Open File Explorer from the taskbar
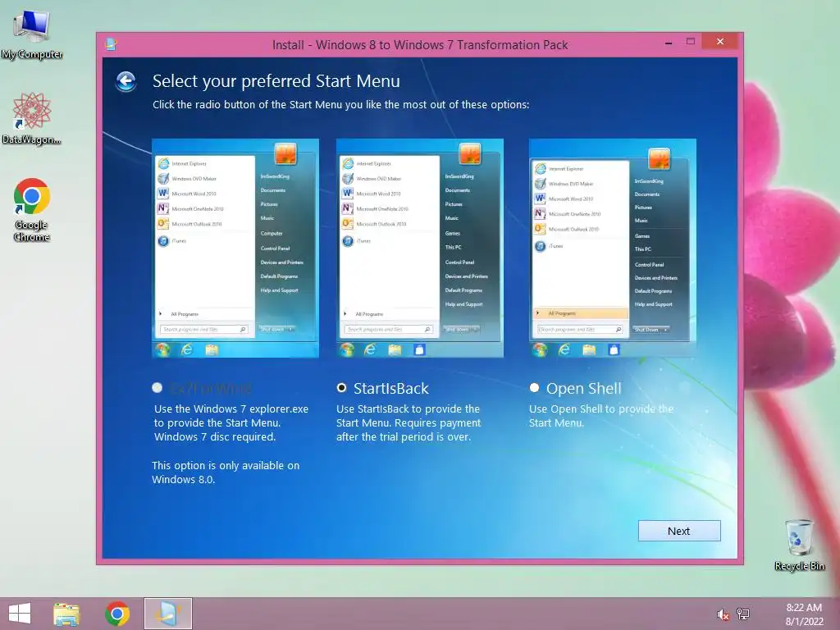840x630 pixels. (x=66, y=614)
